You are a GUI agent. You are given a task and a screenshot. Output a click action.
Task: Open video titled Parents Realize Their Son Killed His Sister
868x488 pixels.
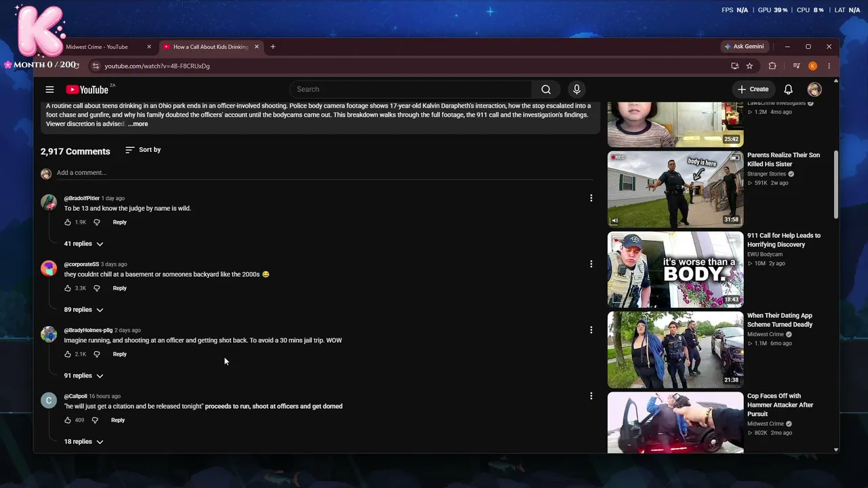coord(783,159)
